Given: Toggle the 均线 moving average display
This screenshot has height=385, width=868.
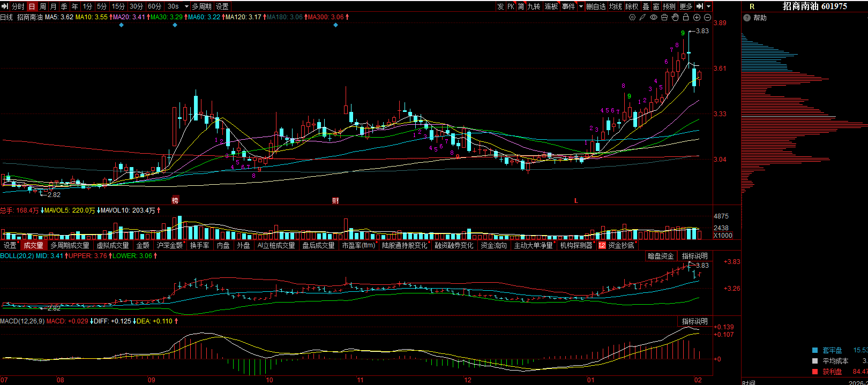Looking at the screenshot, I should [x=616, y=6].
